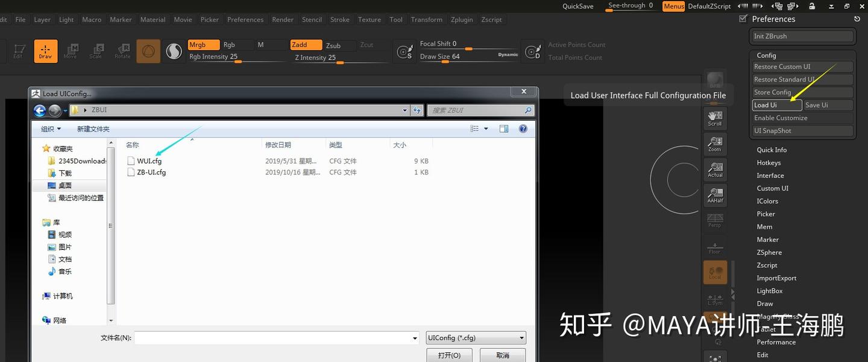The width and height of the screenshot is (868, 362).
Task: Click the Store Config button
Action: point(802,92)
